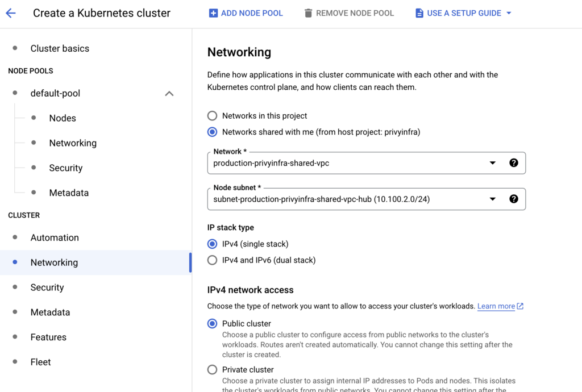Enable IPv4 and IPv6 dual stack
Screen dimensions: 582x392
click(x=212, y=260)
